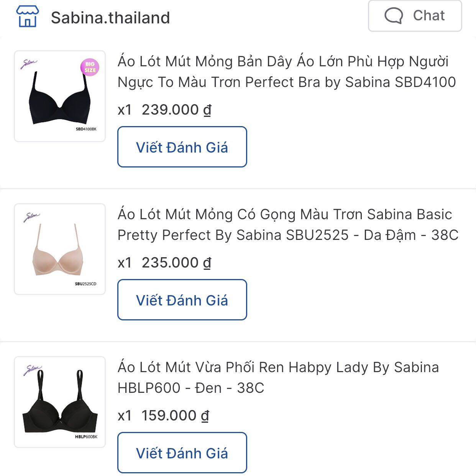Click the 235.000 đ price of SBU2525

pos(177,263)
